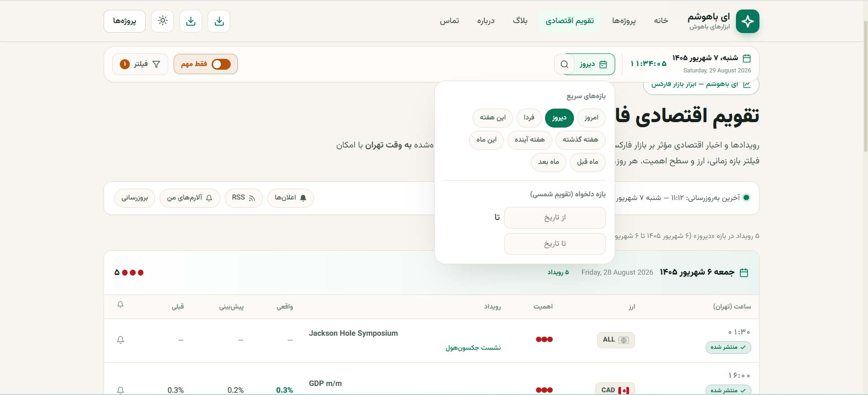Open the بلاگ nav item
The height and width of the screenshot is (395, 868).
520,21
